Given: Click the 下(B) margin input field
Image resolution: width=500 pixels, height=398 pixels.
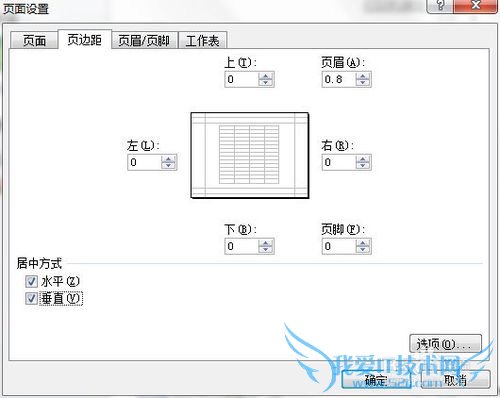Looking at the screenshot, I should point(242,246).
